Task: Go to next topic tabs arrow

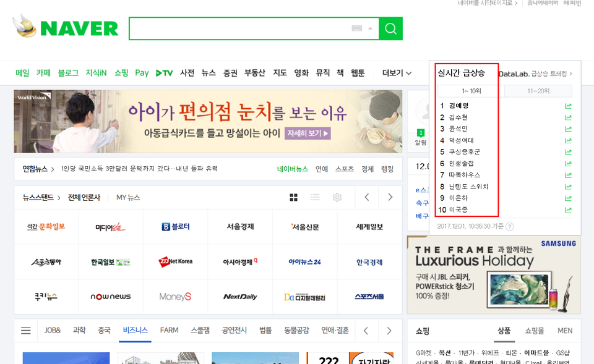Action: coord(389,331)
